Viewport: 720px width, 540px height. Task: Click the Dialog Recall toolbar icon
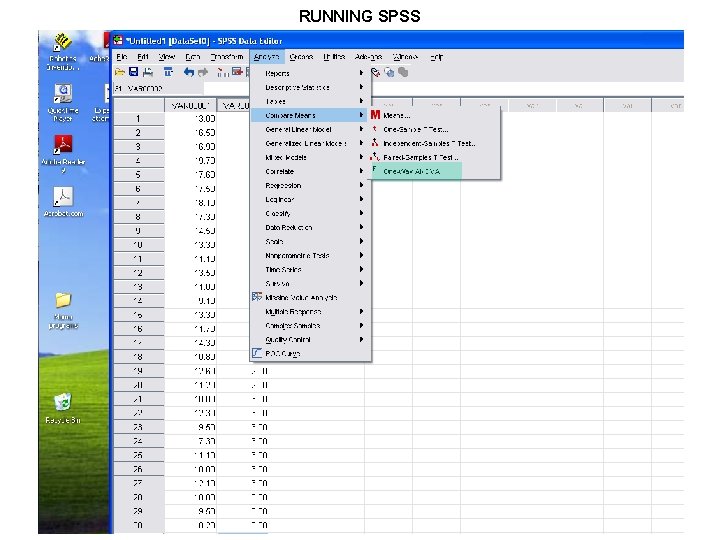pyautogui.click(x=168, y=72)
